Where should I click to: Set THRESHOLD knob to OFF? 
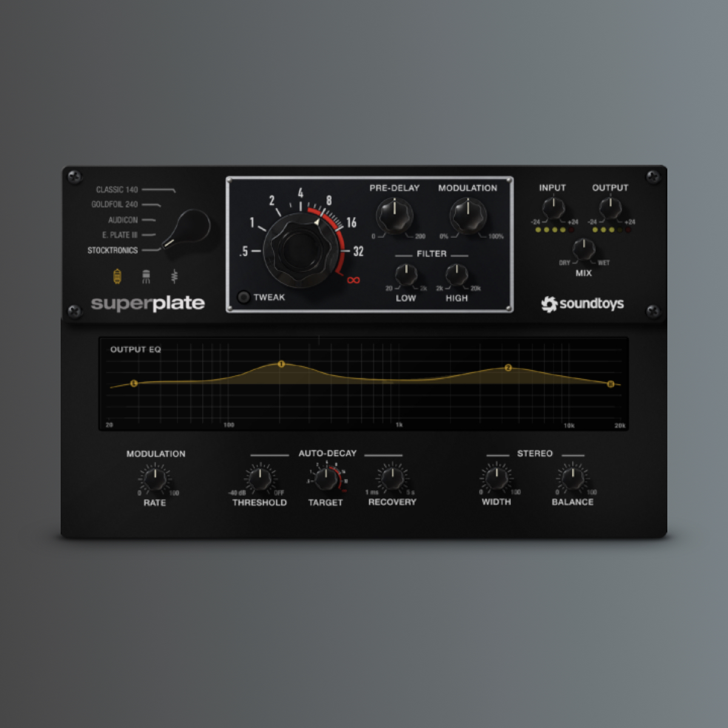tap(279, 492)
